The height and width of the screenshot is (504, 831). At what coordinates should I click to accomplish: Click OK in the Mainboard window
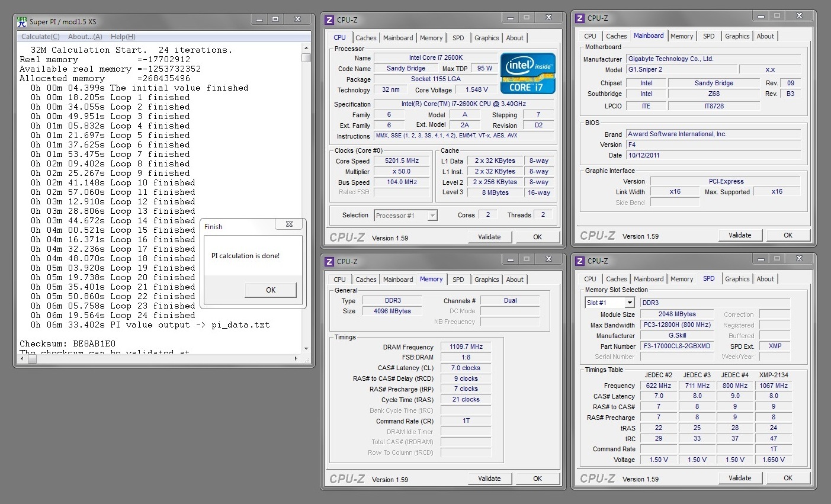[x=788, y=235]
